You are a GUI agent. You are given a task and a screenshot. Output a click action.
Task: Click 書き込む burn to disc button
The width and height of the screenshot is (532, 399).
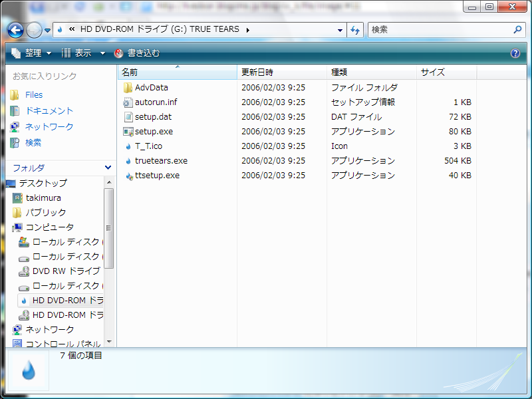pyautogui.click(x=137, y=53)
